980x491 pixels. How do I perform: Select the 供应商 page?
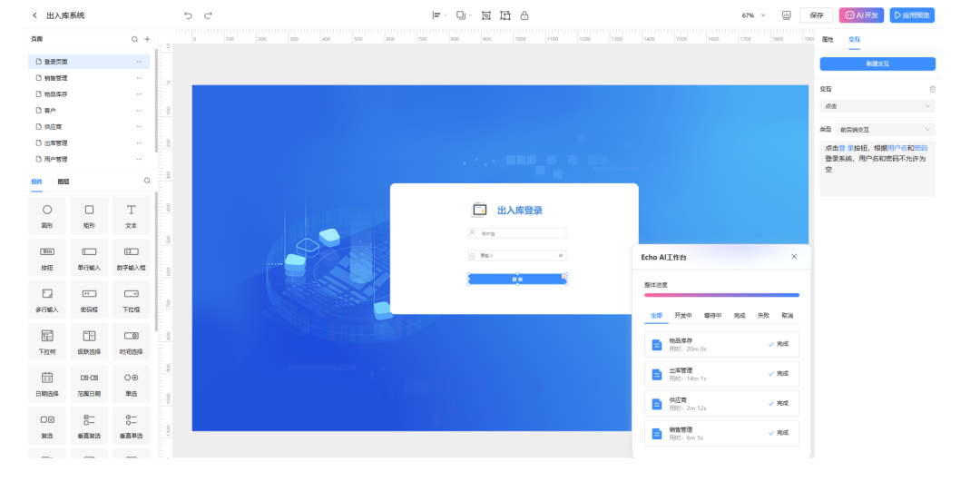89,126
